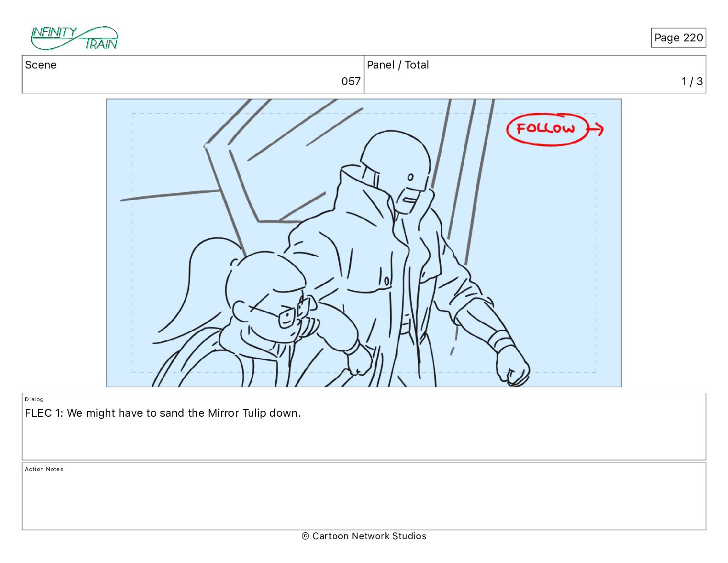Click the Infinity Train logo
728x563 pixels.
click(x=74, y=38)
